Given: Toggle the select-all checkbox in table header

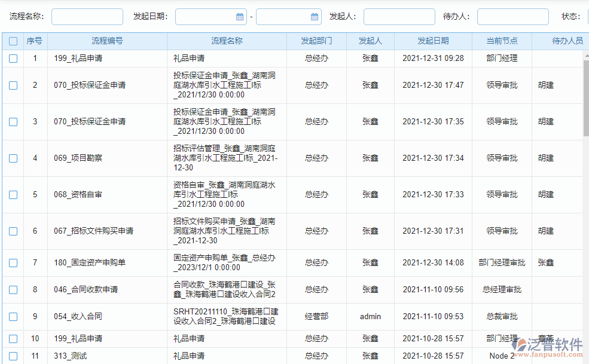Looking at the screenshot, I should tap(13, 41).
